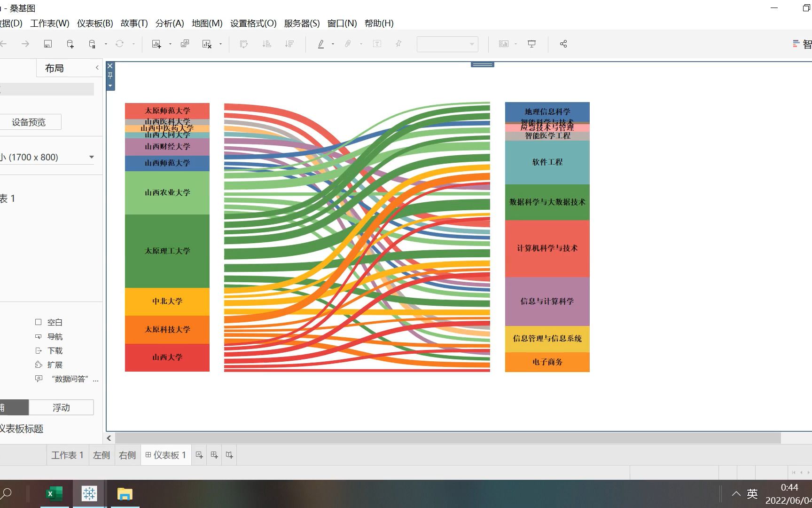Create a new worksheet from toolbar
Screen dimensions: 812x508
[x=156, y=44]
